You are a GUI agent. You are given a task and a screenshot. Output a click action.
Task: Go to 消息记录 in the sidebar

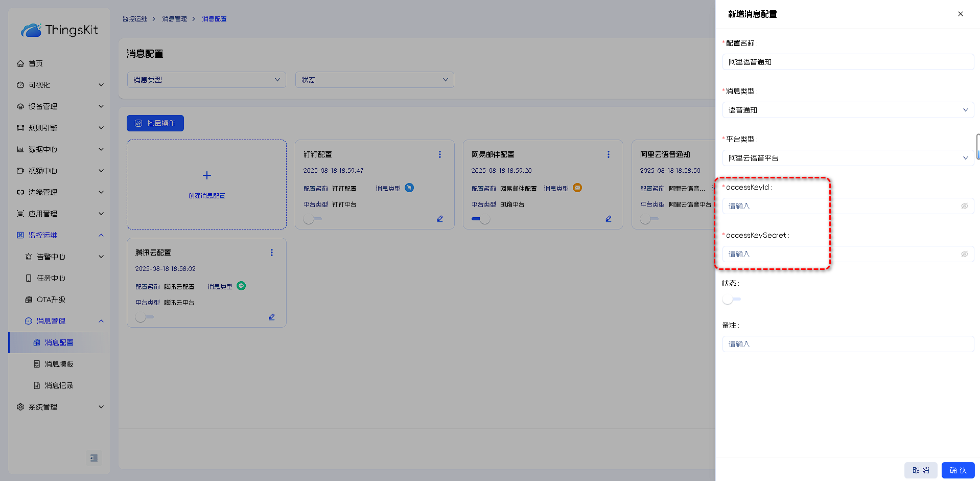pos(59,385)
